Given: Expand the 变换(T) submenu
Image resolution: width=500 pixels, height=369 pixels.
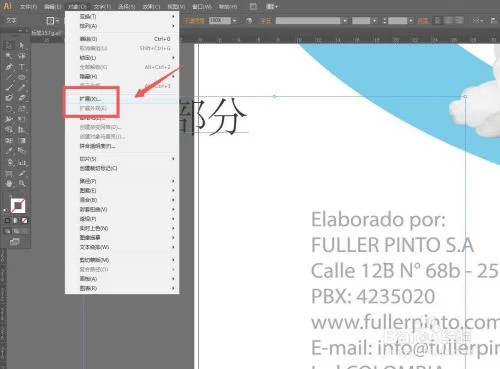Looking at the screenshot, I should (122, 16).
